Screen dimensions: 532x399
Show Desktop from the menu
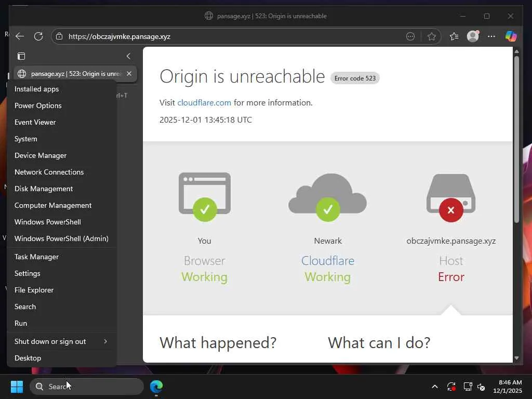tap(28, 358)
